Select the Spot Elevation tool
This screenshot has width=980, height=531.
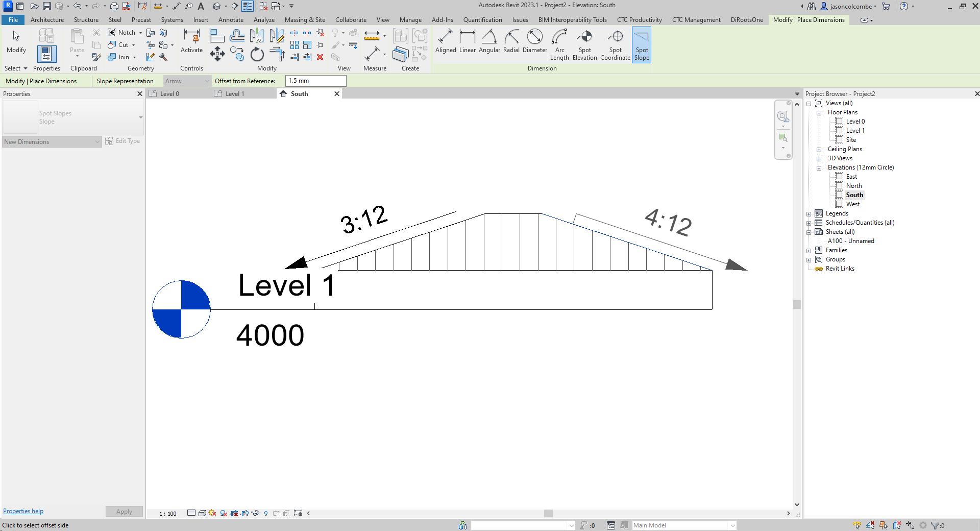pyautogui.click(x=584, y=45)
